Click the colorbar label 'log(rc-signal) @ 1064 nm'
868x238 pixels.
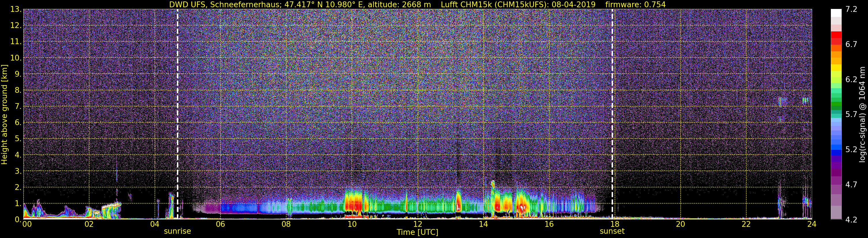click(862, 115)
